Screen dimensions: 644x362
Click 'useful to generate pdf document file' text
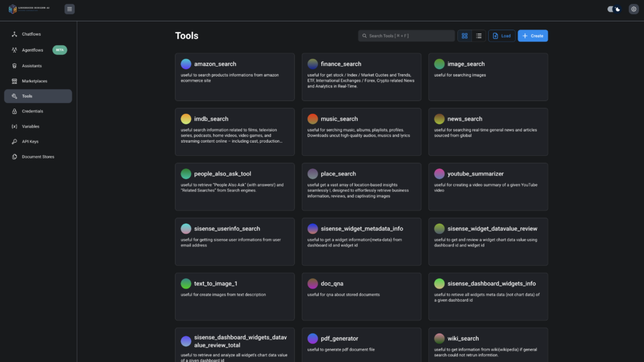(341, 349)
